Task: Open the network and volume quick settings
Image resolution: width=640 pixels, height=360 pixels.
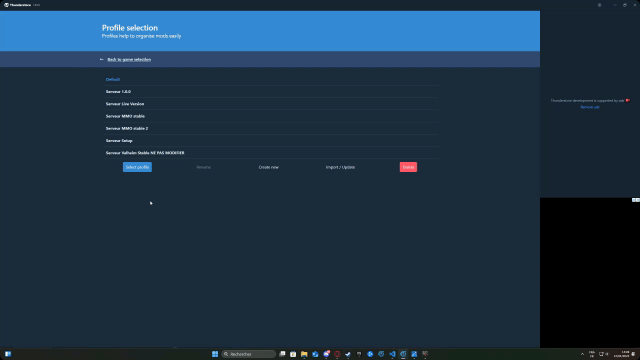Action: click(x=604, y=354)
